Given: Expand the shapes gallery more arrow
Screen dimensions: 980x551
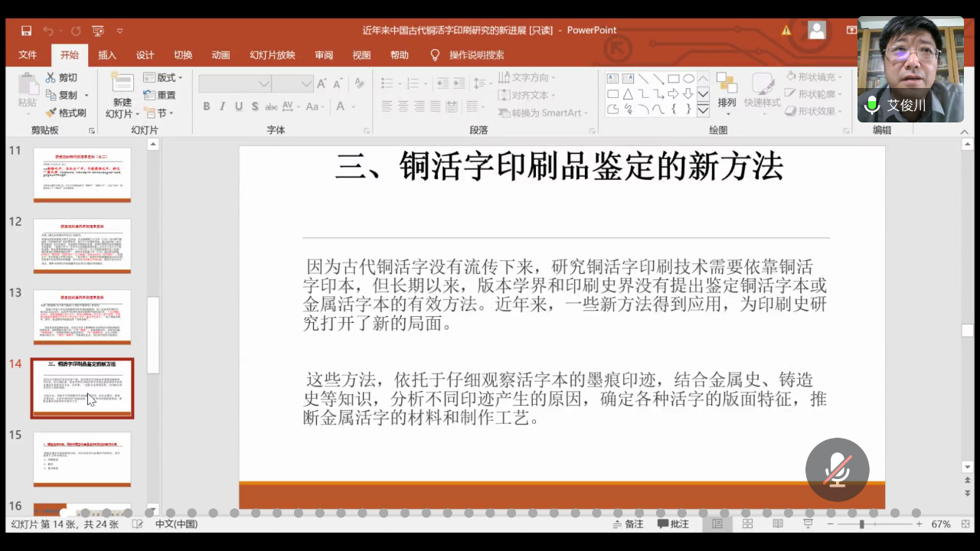Looking at the screenshot, I should (x=702, y=109).
